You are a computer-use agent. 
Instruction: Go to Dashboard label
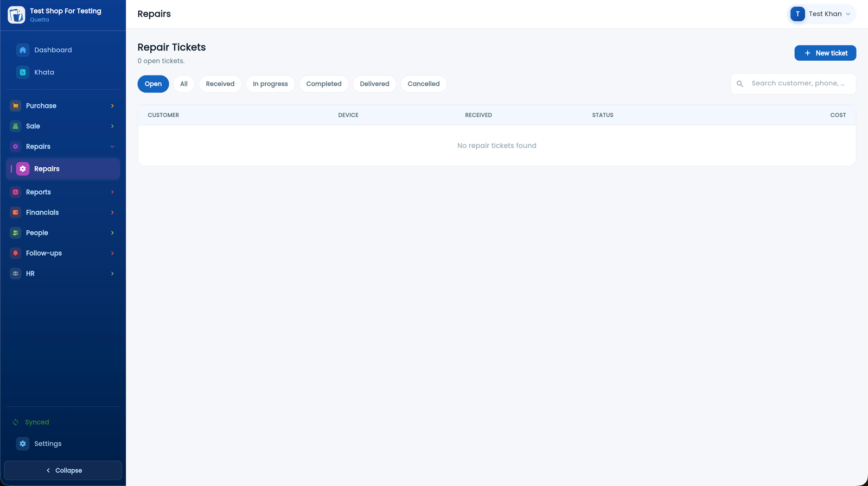coord(53,50)
